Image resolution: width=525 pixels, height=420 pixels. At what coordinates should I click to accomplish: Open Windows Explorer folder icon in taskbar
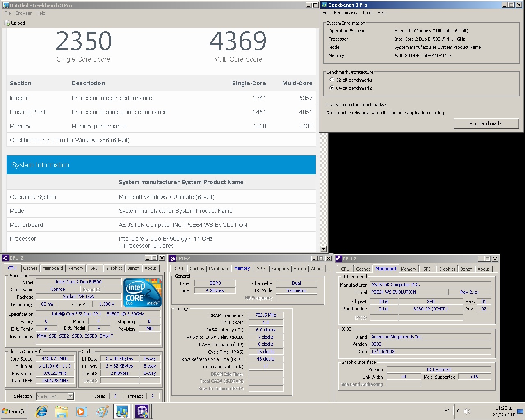point(62,411)
